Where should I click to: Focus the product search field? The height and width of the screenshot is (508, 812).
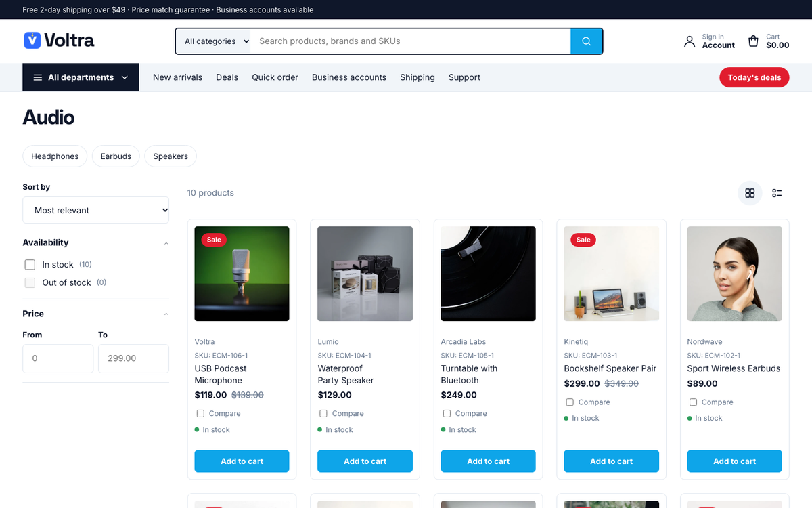click(411, 41)
